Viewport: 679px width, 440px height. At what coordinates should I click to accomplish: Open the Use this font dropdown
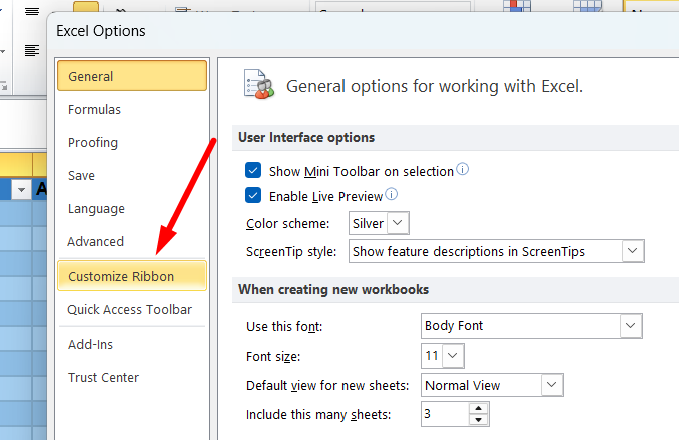point(630,326)
